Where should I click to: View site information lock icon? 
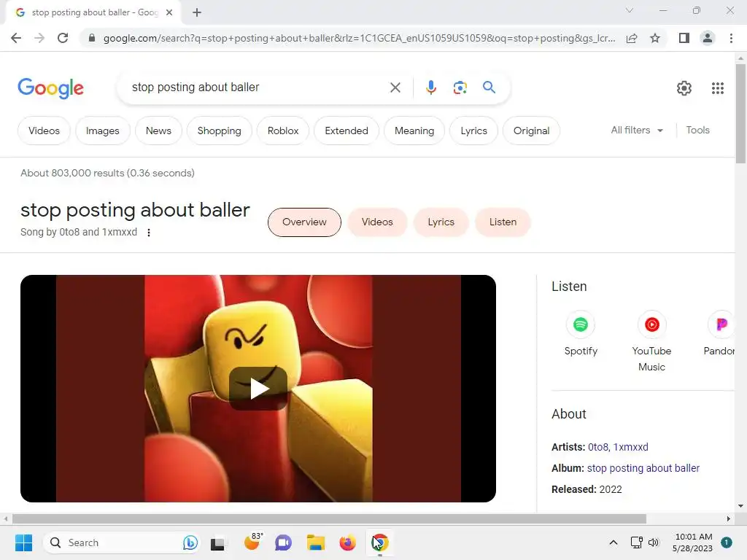coord(92,38)
